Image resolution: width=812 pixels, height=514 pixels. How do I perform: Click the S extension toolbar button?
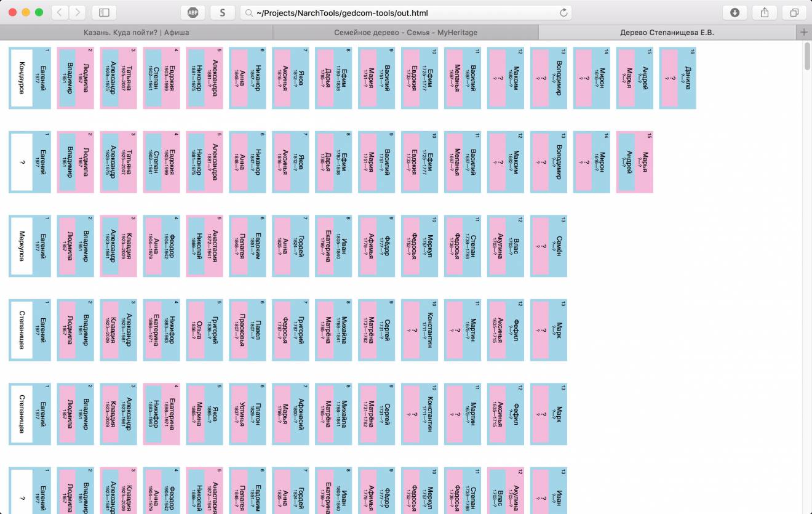click(x=222, y=12)
